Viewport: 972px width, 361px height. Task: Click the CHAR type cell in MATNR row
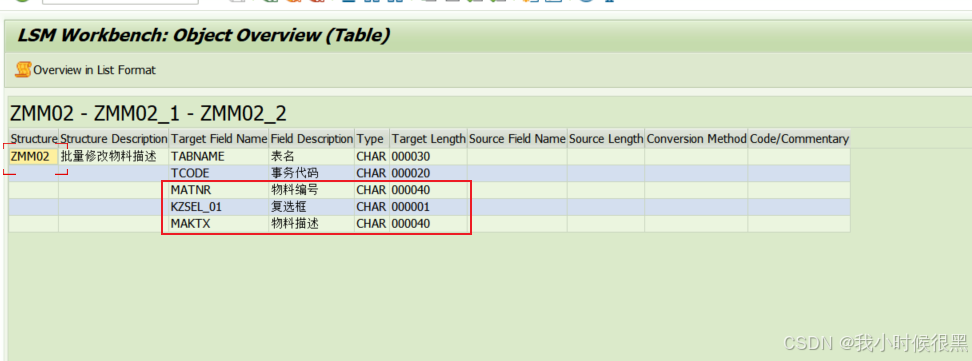tap(373, 190)
